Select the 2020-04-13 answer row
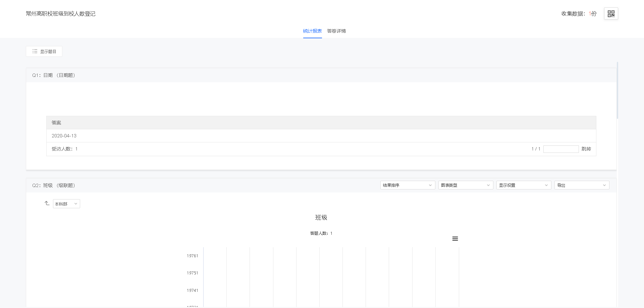The height and width of the screenshot is (308, 644). [64, 136]
